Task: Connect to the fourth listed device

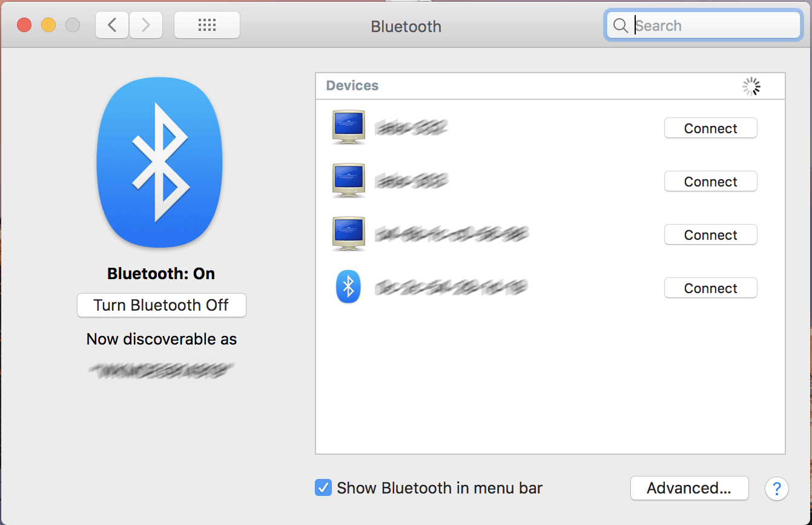Action: (x=710, y=288)
